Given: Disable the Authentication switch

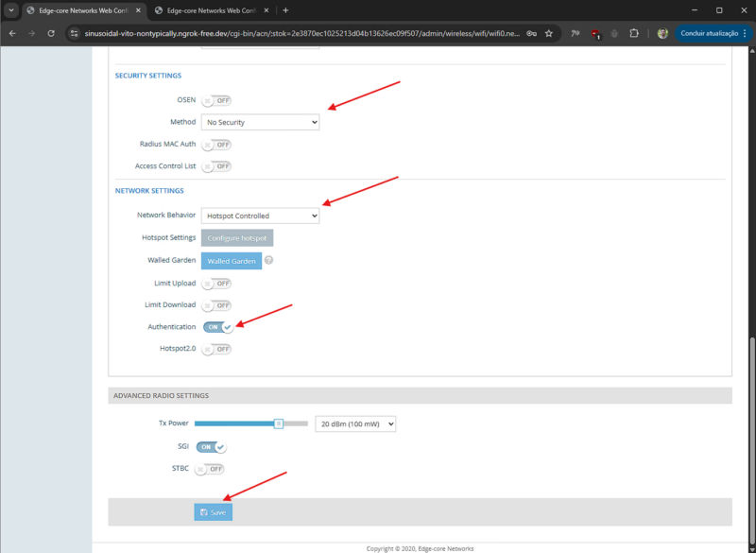Looking at the screenshot, I should [218, 327].
